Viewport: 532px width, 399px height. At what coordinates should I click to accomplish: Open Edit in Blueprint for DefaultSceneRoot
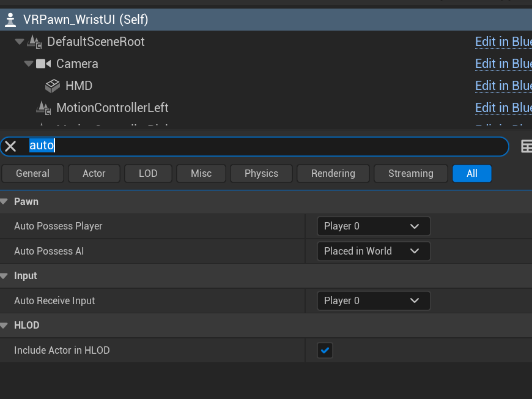[503, 42]
